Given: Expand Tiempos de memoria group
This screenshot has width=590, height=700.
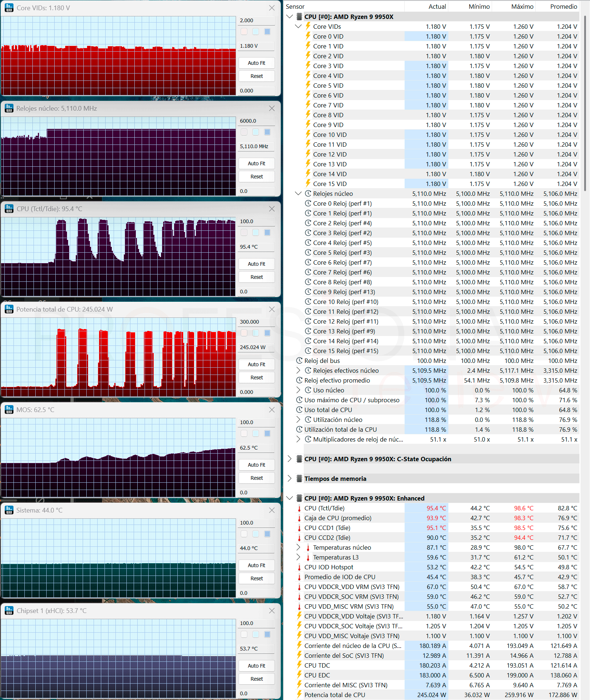Looking at the screenshot, I should click(x=290, y=478).
